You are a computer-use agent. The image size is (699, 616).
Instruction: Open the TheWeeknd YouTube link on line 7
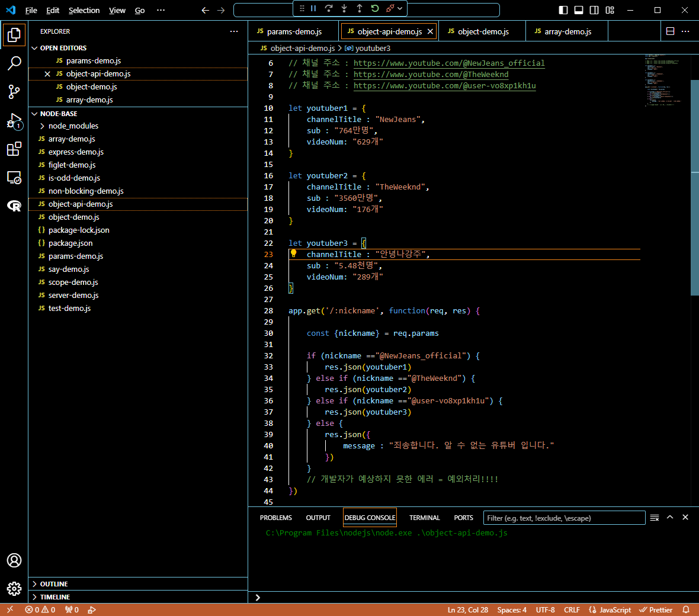[431, 74]
